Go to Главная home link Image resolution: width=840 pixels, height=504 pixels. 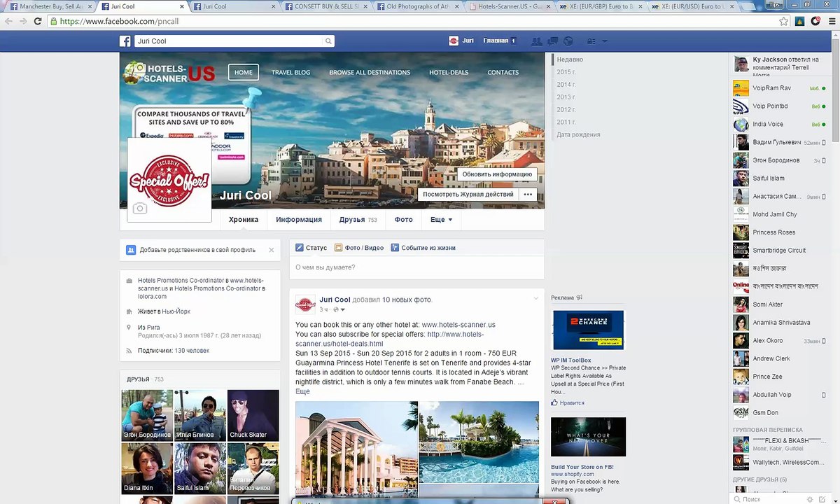(496, 41)
